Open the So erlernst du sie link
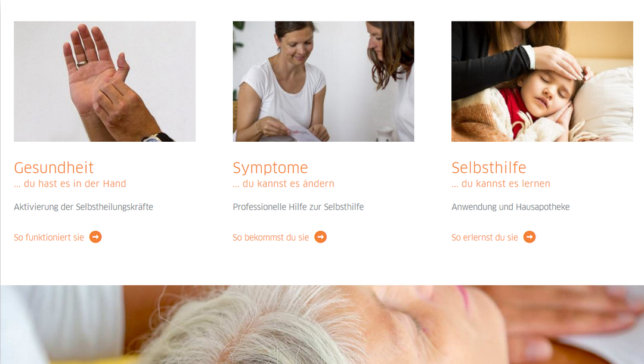644x364 pixels. point(485,238)
